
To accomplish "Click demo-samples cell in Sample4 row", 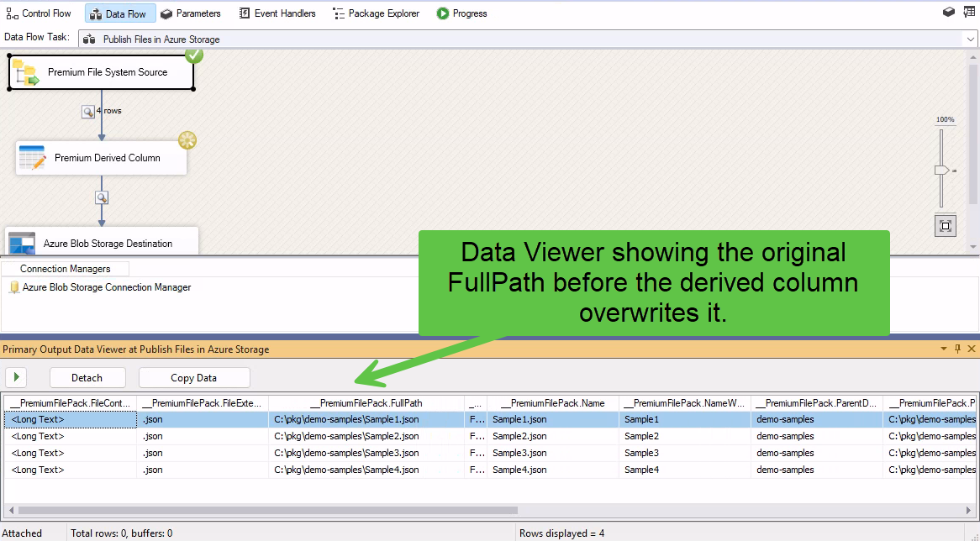I will click(x=817, y=470).
